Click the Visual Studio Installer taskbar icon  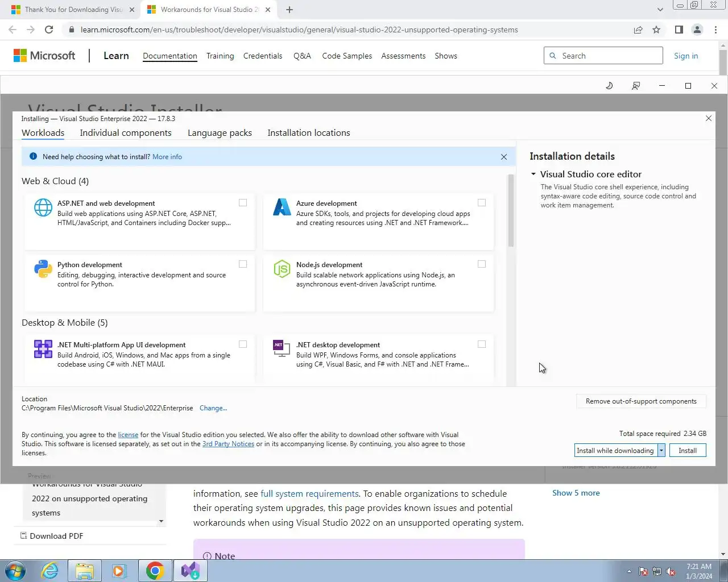[190, 571]
